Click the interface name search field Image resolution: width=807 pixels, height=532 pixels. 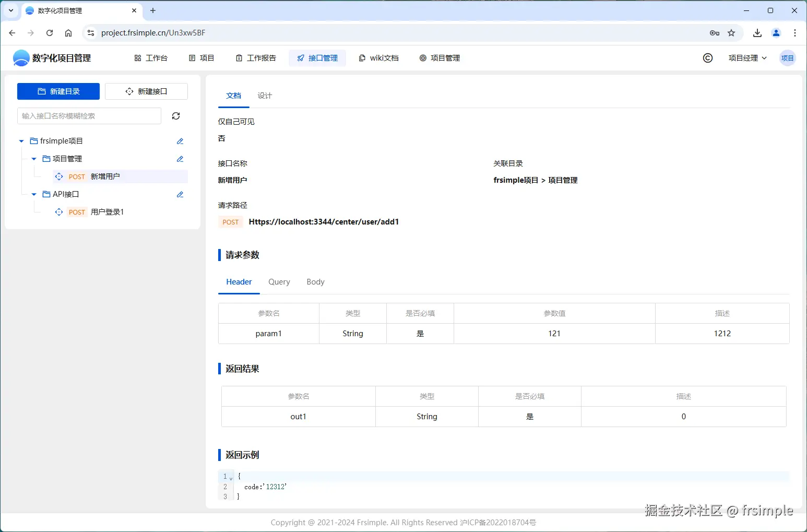click(89, 116)
